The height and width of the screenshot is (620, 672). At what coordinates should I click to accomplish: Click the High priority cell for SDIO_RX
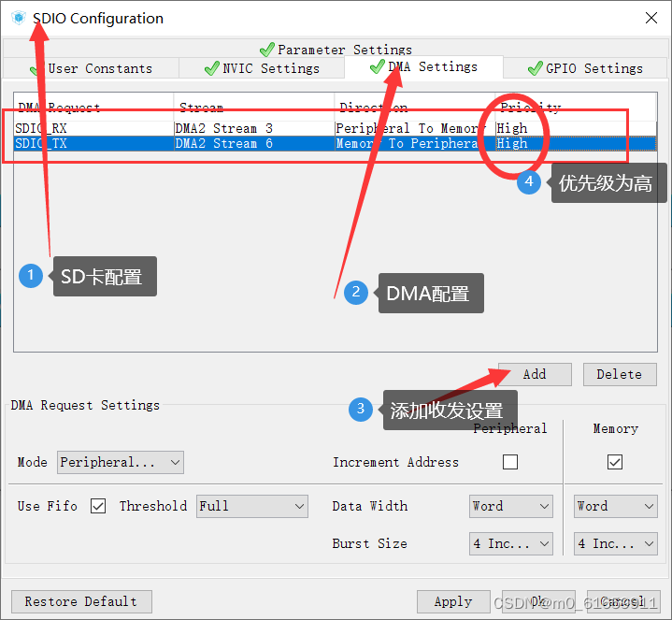576,128
